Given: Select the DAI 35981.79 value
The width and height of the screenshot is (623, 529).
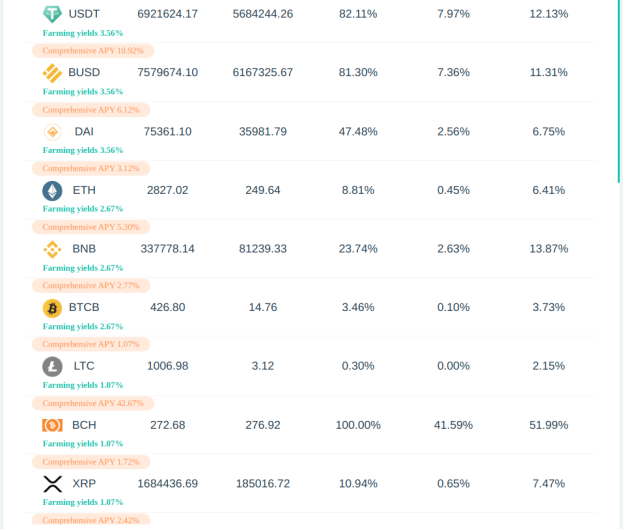Looking at the screenshot, I should point(263,132).
